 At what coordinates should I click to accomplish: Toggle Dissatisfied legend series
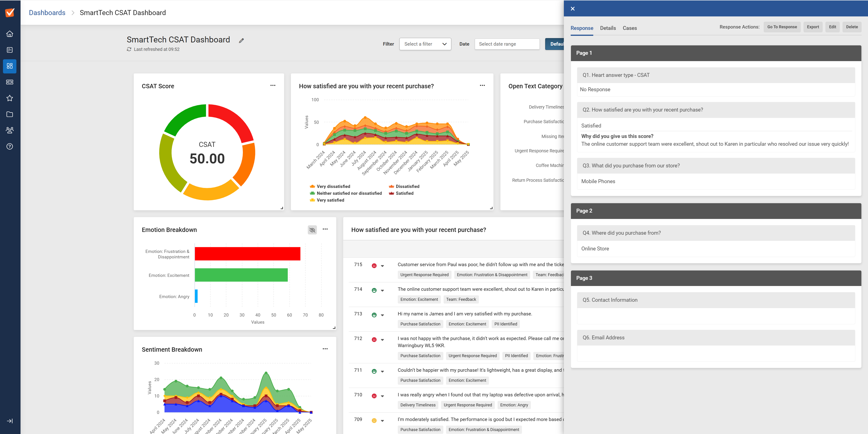pos(404,187)
